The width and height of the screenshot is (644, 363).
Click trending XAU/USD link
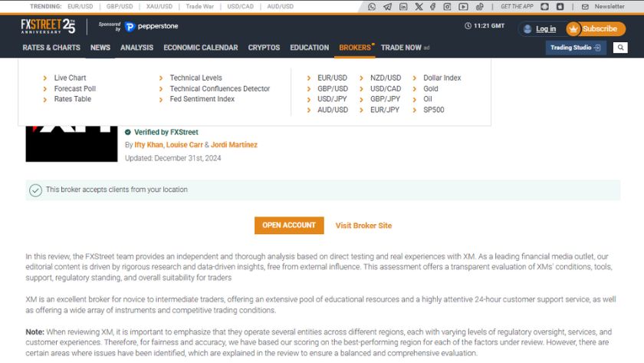click(x=159, y=7)
